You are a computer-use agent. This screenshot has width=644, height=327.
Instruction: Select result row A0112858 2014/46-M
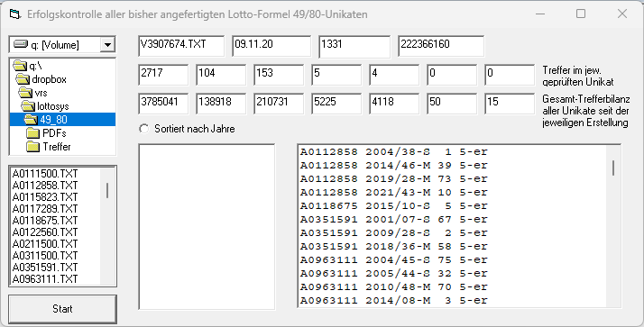tap(453, 166)
